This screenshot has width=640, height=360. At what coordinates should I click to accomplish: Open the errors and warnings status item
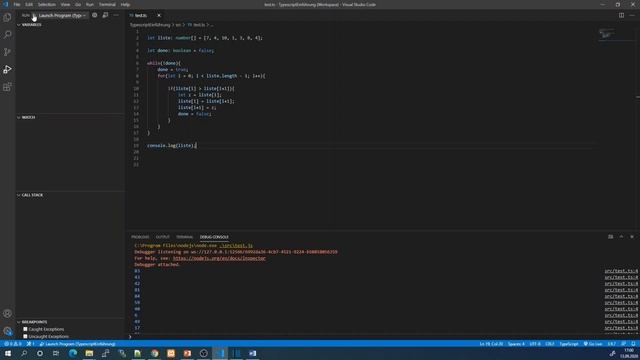13,344
